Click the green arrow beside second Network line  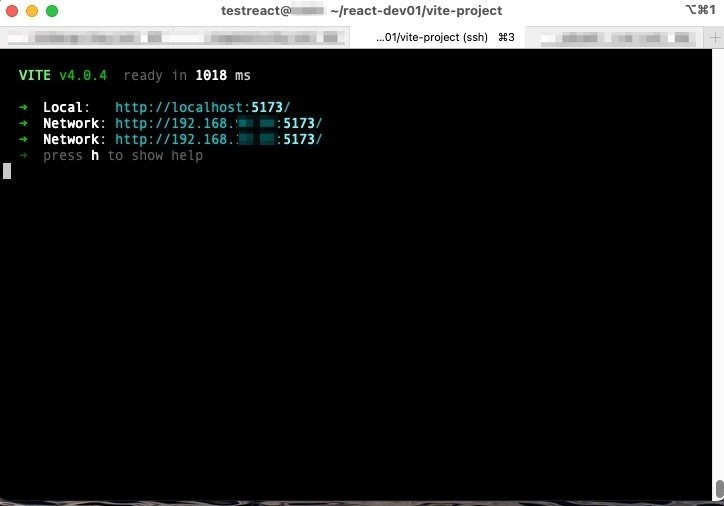tap(23, 139)
